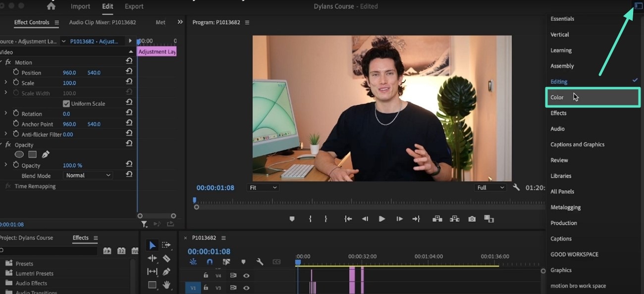Lock the V3 video track
Image resolution: width=644 pixels, height=294 pixels.
click(x=206, y=288)
